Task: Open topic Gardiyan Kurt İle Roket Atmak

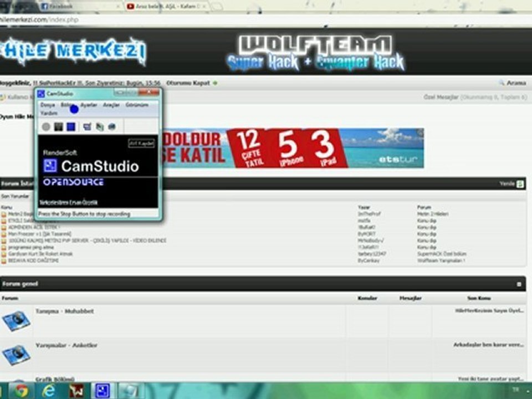Action: point(40,254)
